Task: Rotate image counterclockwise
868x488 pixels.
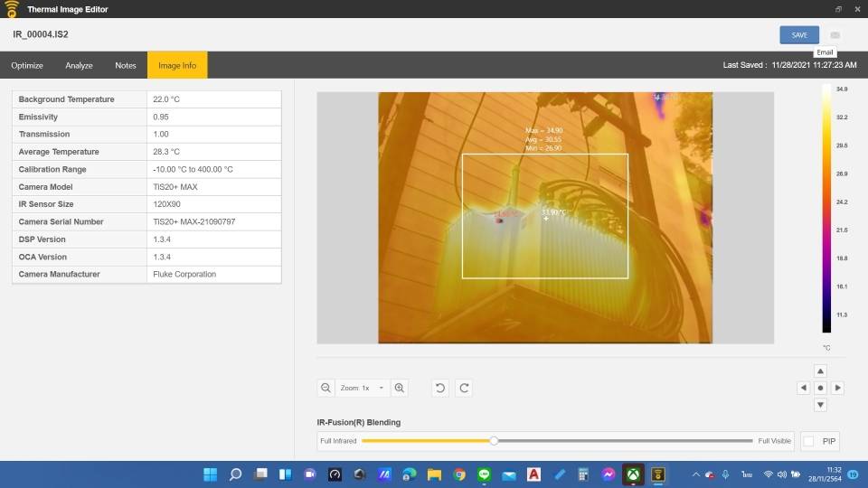Action: click(x=440, y=388)
